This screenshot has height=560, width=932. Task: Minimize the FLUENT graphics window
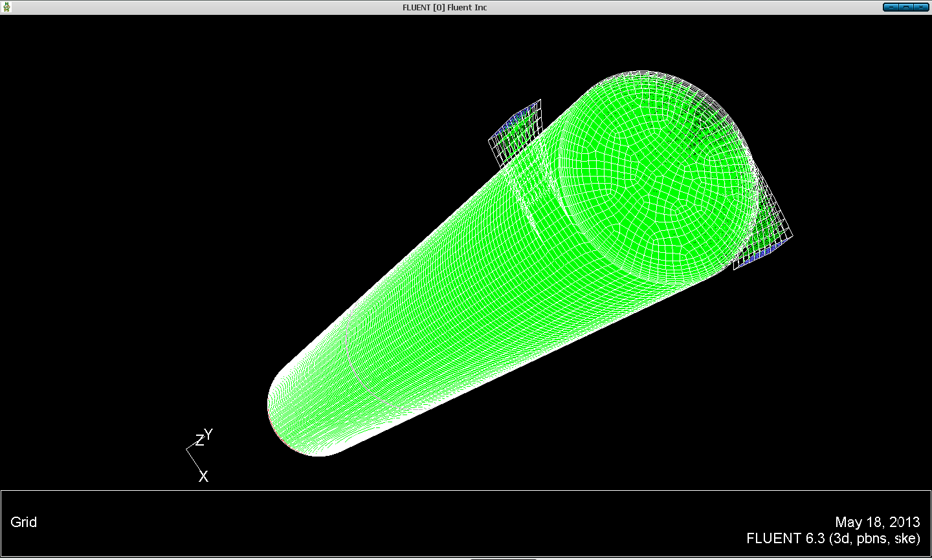(893, 7)
